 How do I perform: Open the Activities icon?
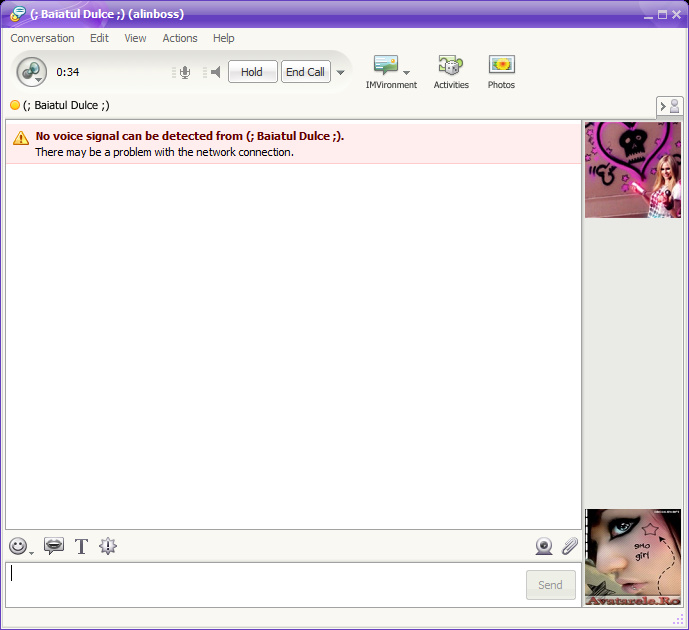coord(451,65)
